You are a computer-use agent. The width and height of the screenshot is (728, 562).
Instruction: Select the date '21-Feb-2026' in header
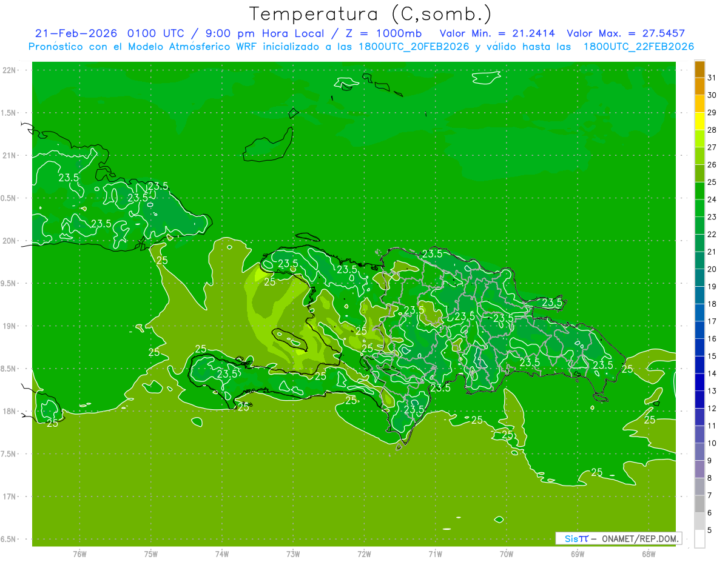[76, 33]
